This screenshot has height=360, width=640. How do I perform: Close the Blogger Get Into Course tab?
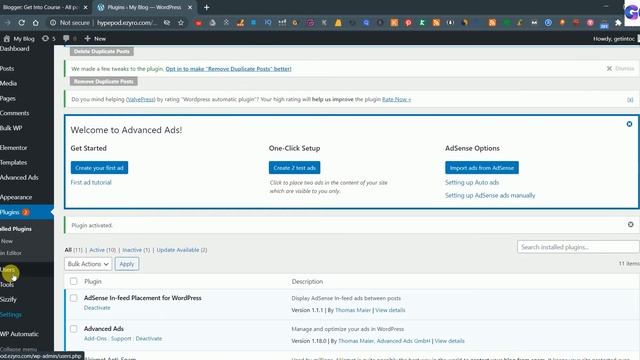[x=85, y=7]
